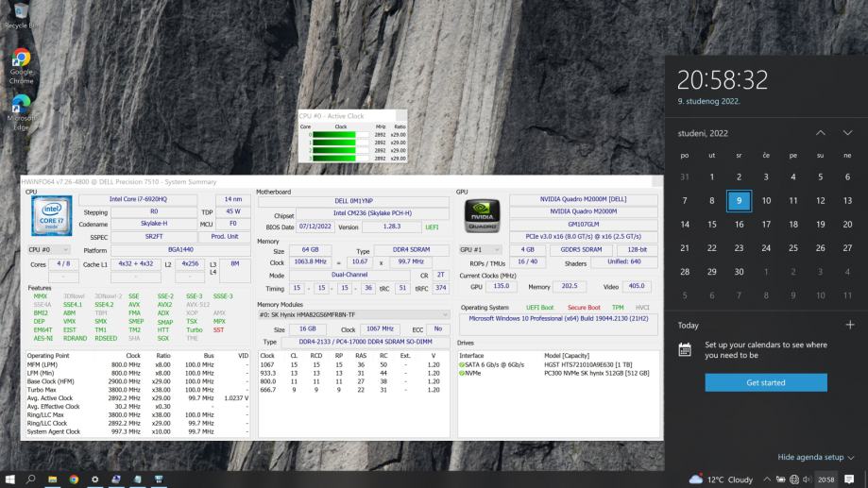This screenshot has height=488, width=868.
Task: Click the 9. studenog 2022. date link
Action: click(x=706, y=100)
